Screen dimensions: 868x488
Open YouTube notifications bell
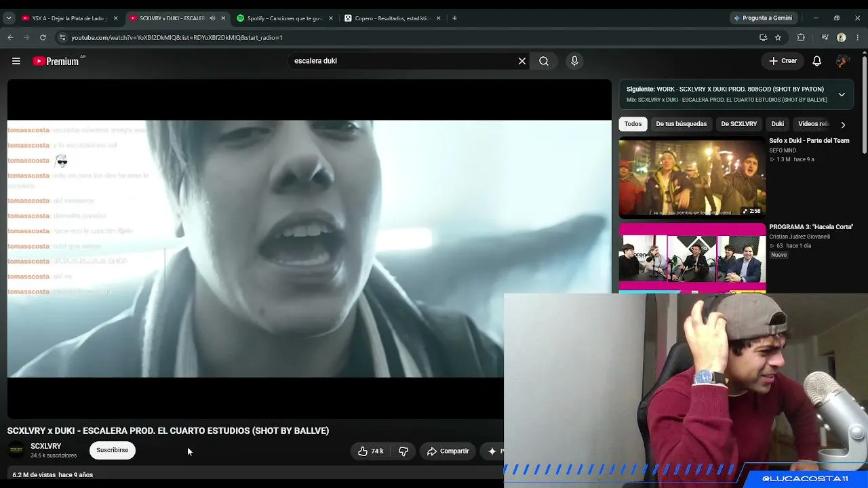pyautogui.click(x=817, y=61)
